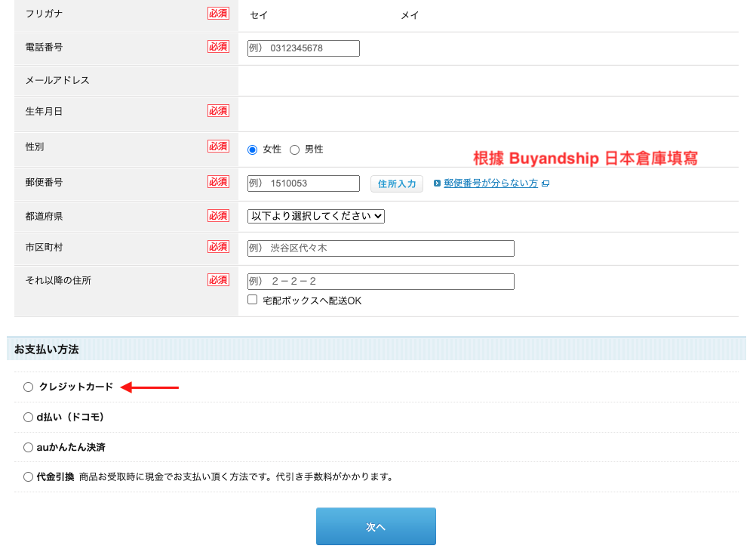Focus the 電話番号 phone number field
756x555 pixels.
pyautogui.click(x=303, y=48)
